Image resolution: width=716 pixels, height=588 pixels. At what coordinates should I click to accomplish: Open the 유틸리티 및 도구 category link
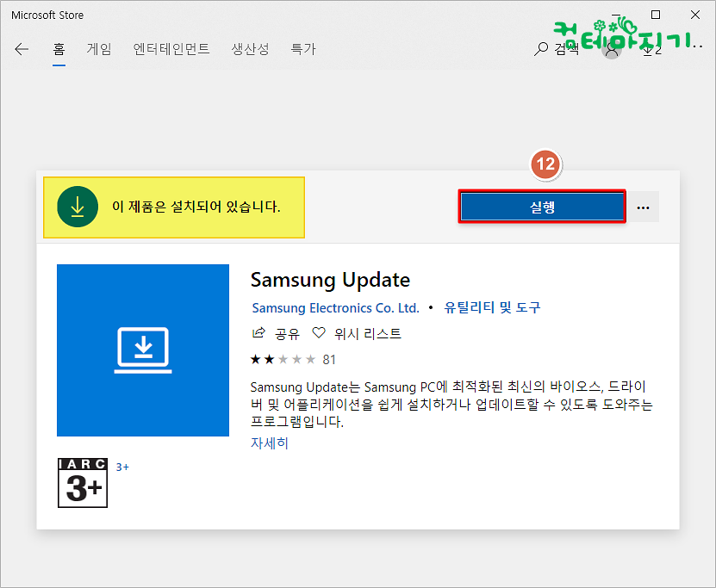coord(492,307)
